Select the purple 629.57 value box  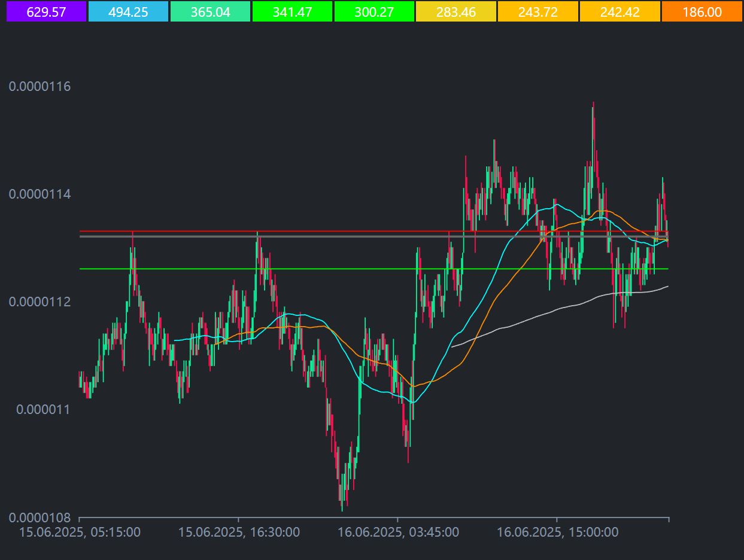point(46,11)
